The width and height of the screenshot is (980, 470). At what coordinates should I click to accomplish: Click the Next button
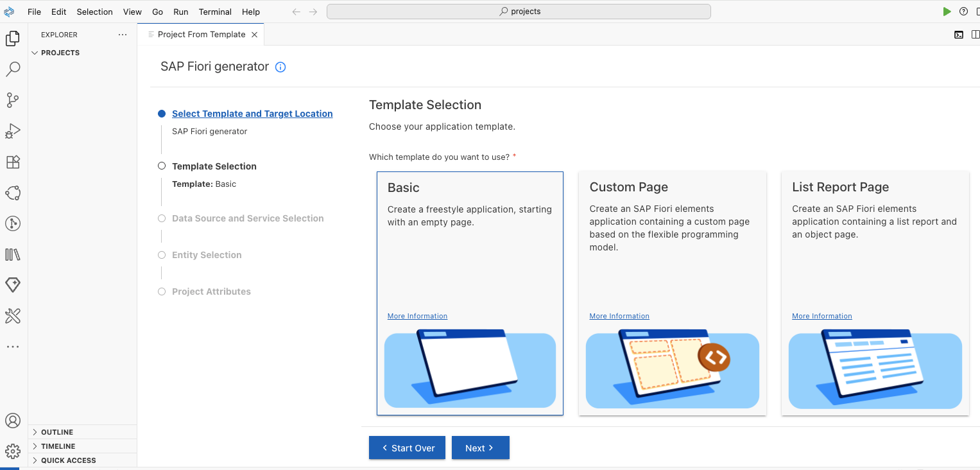(x=481, y=448)
